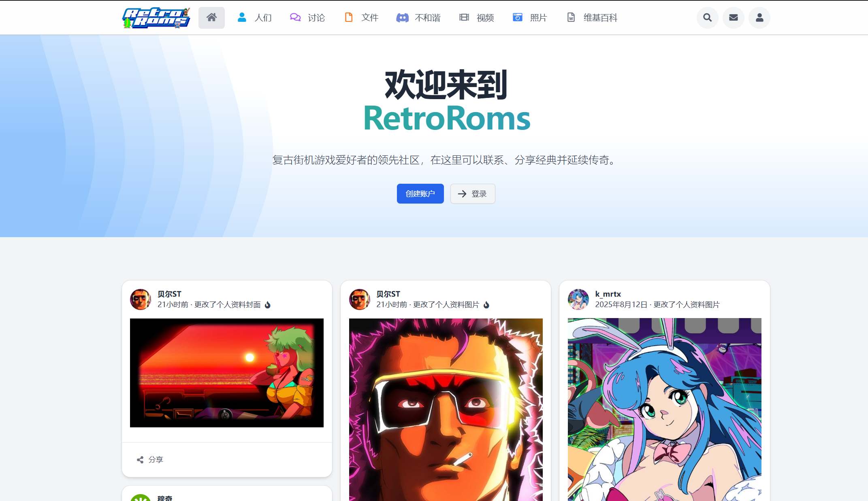Click the 创建账户 button
Viewport: 868px width, 501px height.
(x=420, y=194)
